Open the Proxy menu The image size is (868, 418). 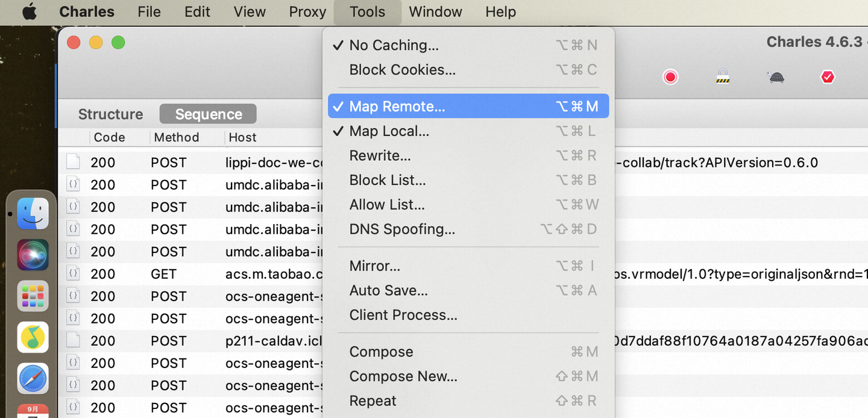(307, 12)
